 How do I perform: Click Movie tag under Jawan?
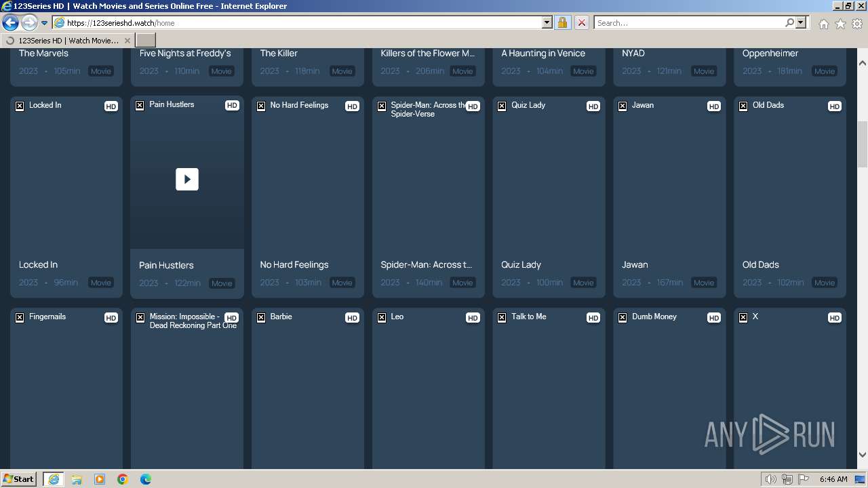pos(704,283)
